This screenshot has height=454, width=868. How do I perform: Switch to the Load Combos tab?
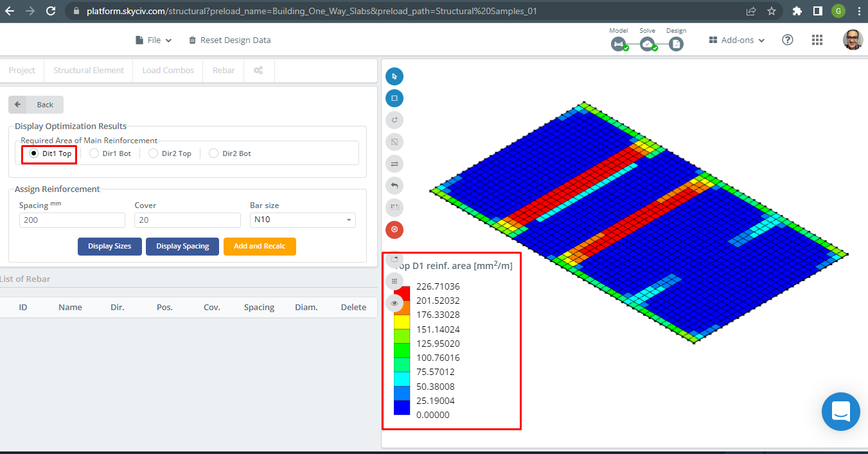167,70
